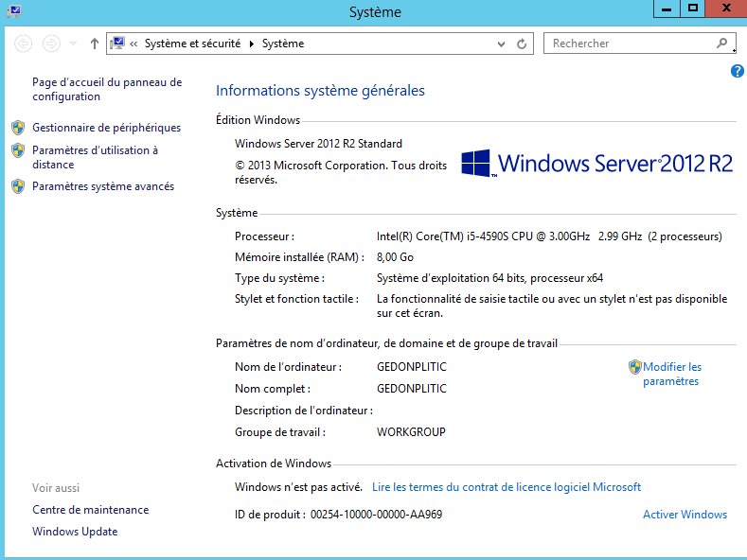This screenshot has width=747, height=560.
Task: Click the shield icon beside Modifier les paramètres
Action: pos(635,367)
